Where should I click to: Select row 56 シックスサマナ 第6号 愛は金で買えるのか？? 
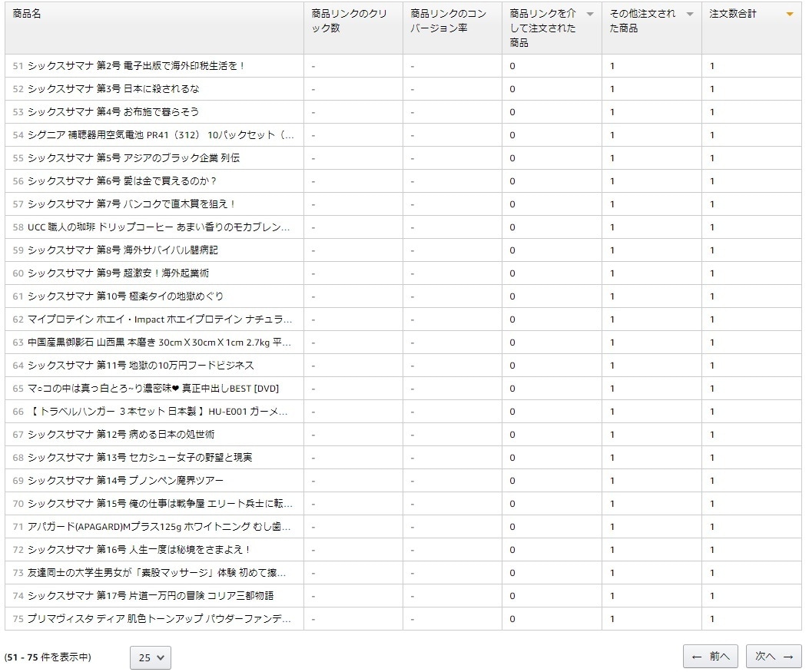(x=403, y=181)
